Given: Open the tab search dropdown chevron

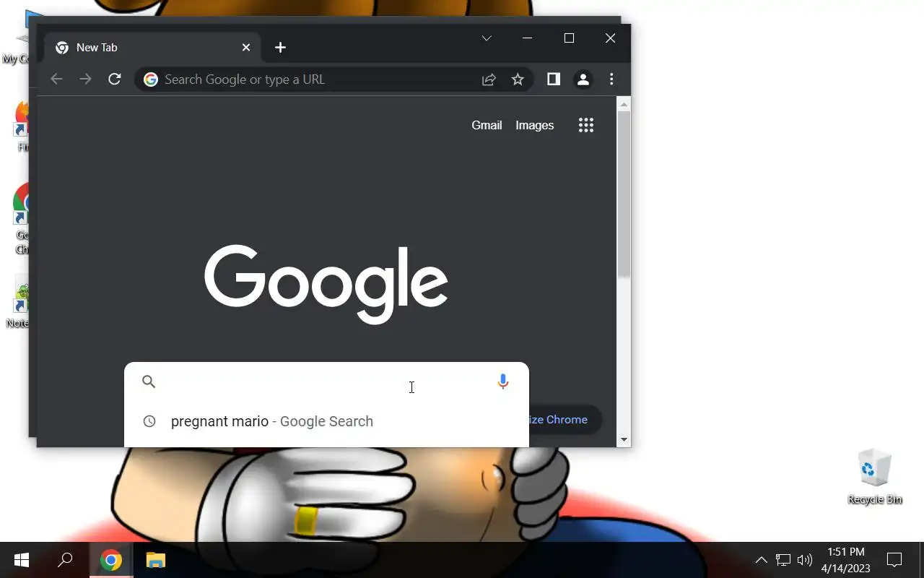Looking at the screenshot, I should (487, 38).
